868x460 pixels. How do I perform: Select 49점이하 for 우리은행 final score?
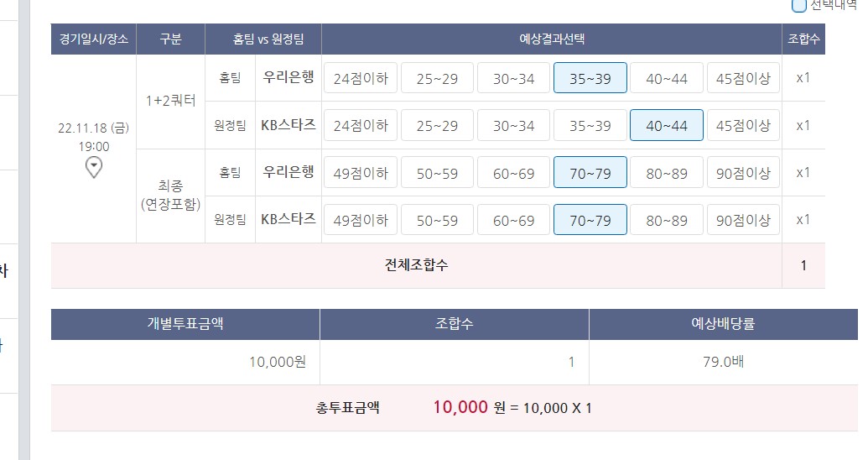pyautogui.click(x=361, y=173)
